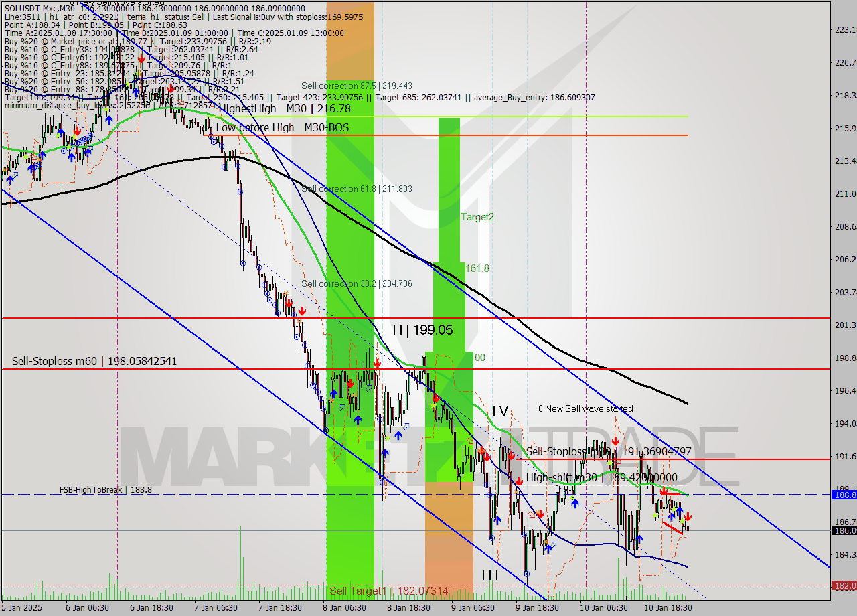Click the '6 Jan 18:30' time axis label

[x=151, y=608]
